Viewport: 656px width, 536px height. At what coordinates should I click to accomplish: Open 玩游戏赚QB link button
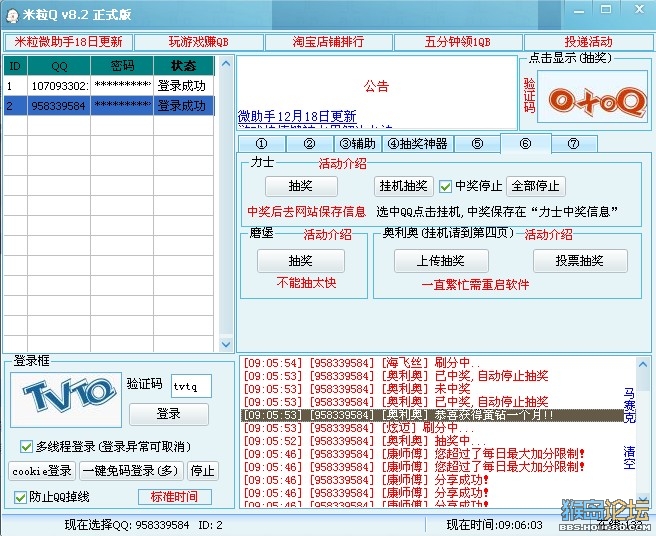coord(199,42)
